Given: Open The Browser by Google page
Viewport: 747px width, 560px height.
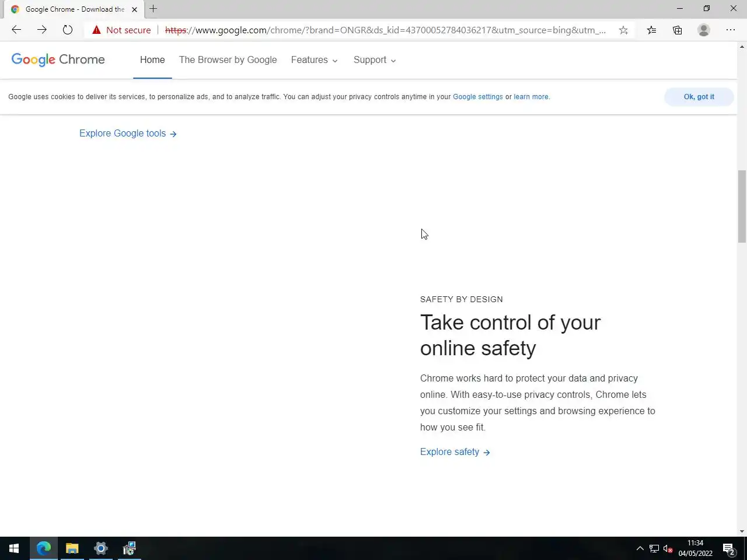Looking at the screenshot, I should [228, 60].
